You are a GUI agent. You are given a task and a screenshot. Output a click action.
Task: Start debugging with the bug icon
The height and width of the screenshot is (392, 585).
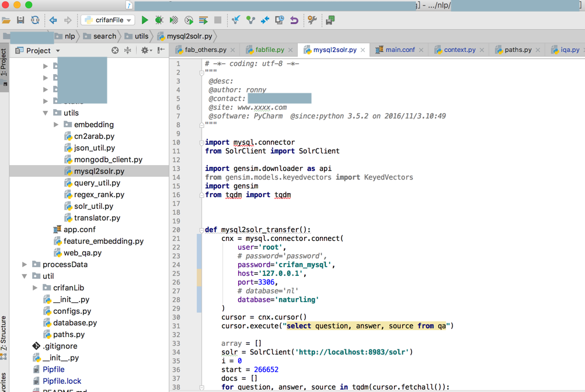click(x=159, y=20)
